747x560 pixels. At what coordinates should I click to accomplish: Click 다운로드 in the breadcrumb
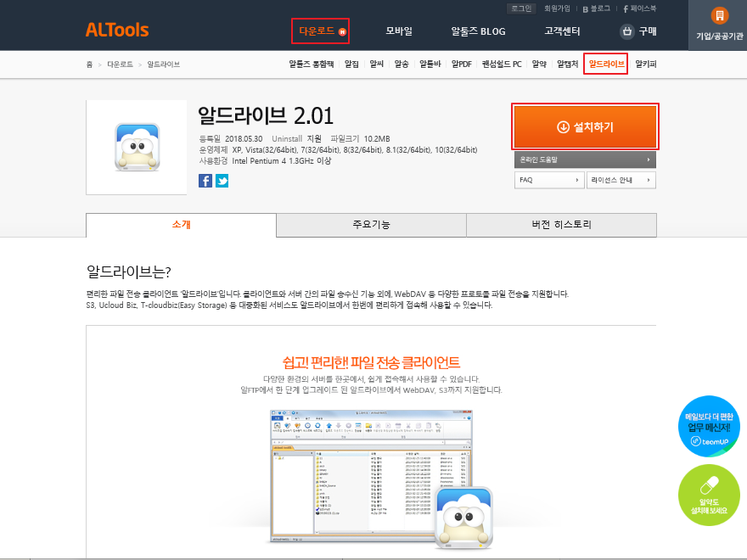point(120,64)
